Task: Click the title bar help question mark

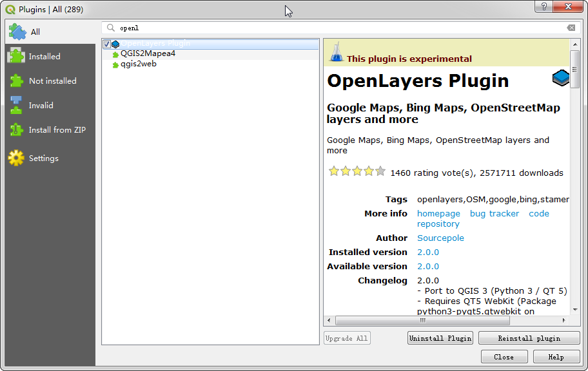Action: pyautogui.click(x=544, y=6)
